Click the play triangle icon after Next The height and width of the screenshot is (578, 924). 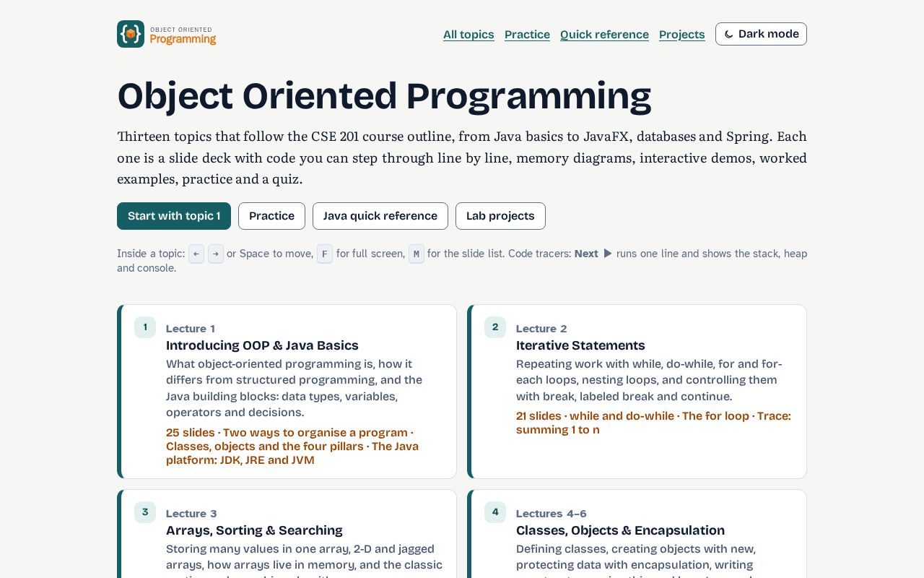click(608, 254)
